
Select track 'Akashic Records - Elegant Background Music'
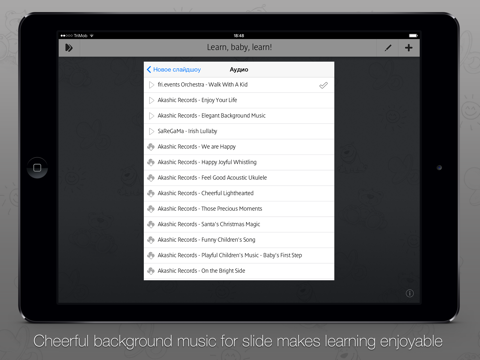click(x=239, y=116)
